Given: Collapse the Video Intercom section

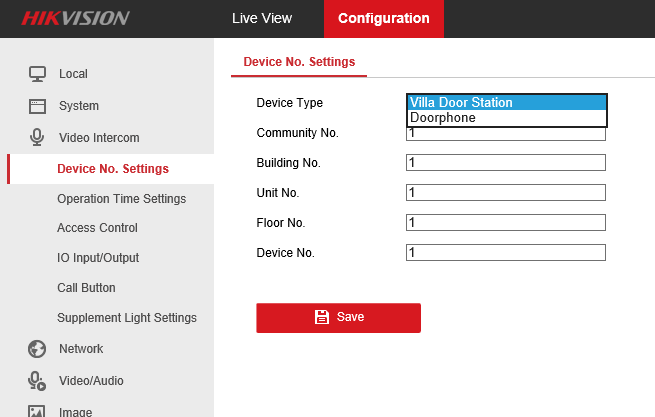Looking at the screenshot, I should [x=98, y=137].
